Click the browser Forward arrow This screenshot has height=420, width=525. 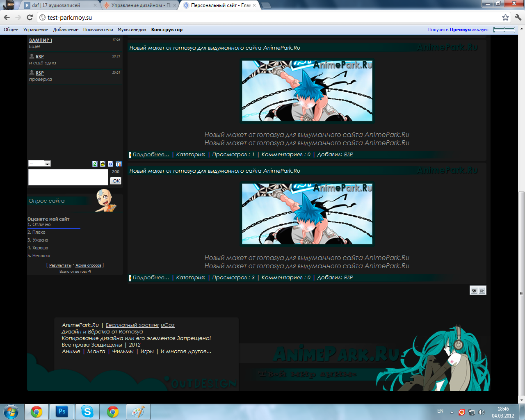[18, 17]
